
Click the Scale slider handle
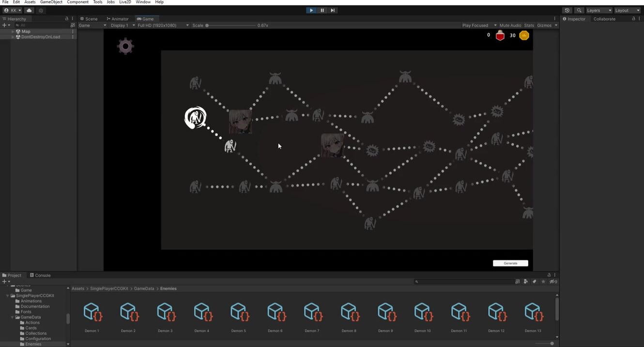207,25
